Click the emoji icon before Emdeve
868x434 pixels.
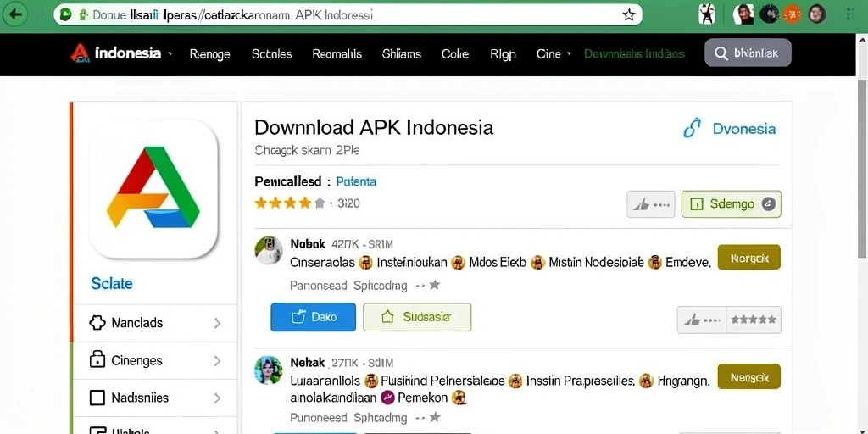pyautogui.click(x=655, y=263)
